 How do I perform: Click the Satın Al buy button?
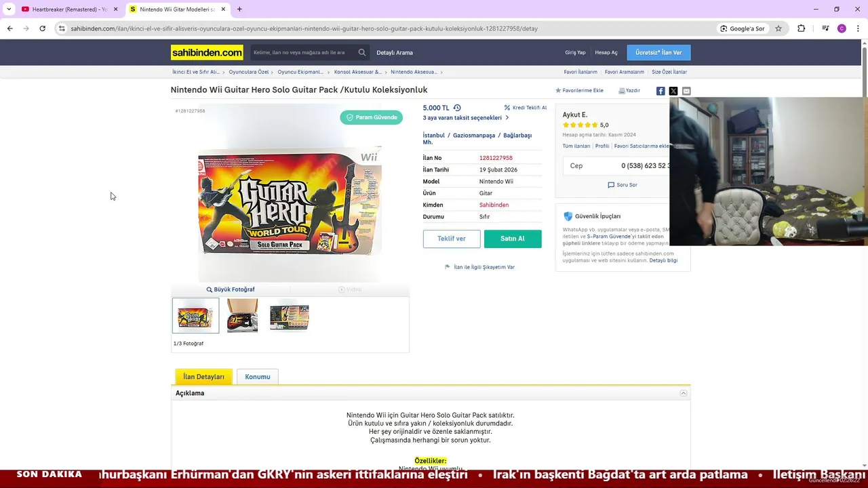pyautogui.click(x=513, y=239)
